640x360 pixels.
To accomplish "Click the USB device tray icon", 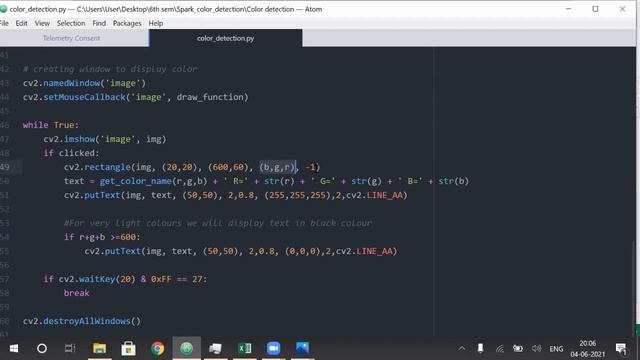I will point(480,348).
